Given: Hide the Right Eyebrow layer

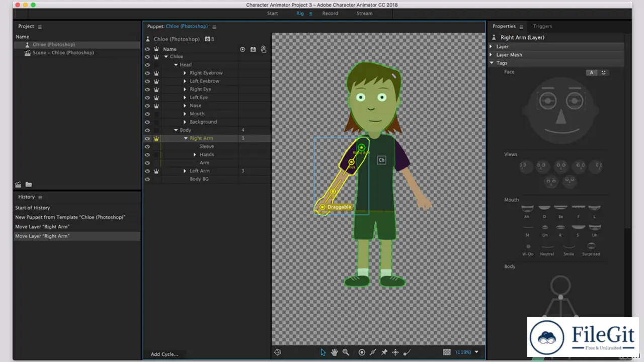Looking at the screenshot, I should coord(147,73).
